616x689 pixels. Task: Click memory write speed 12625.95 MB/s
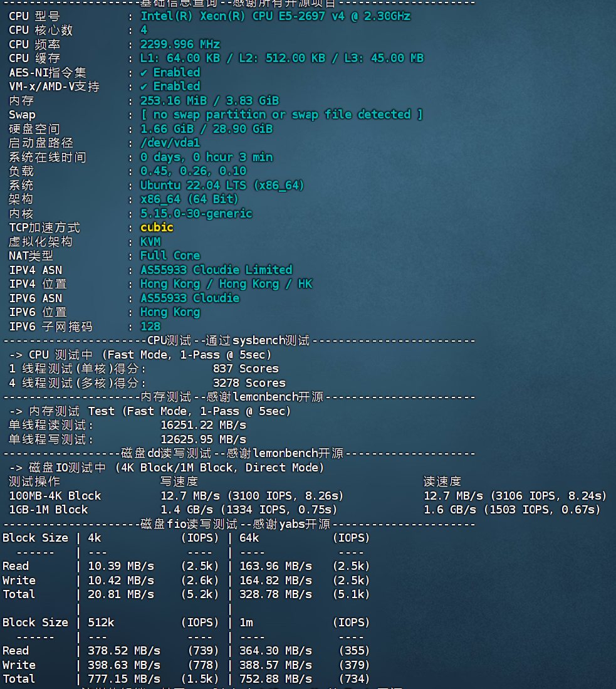pos(203,439)
